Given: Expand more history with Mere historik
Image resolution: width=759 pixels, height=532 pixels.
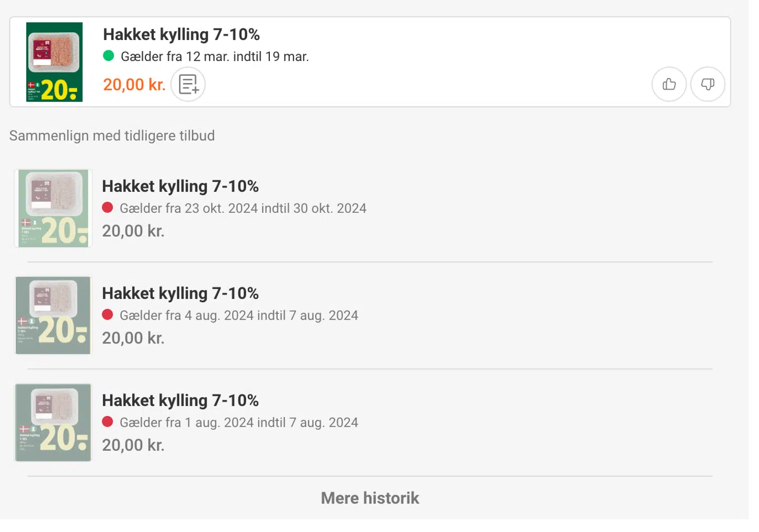Looking at the screenshot, I should tap(370, 498).
